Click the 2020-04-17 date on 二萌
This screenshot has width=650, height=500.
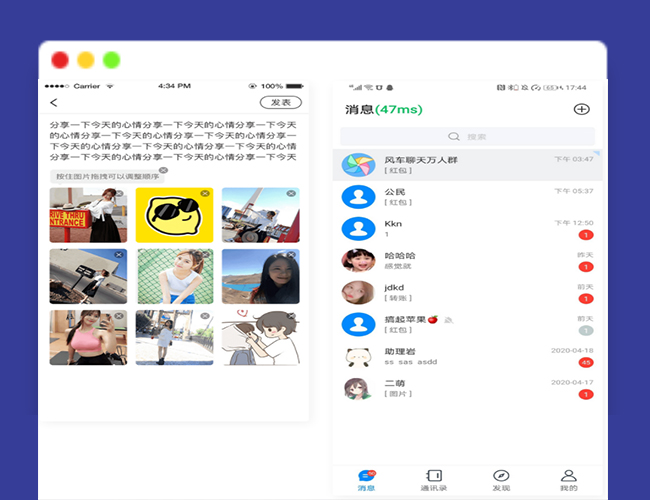[x=572, y=382]
